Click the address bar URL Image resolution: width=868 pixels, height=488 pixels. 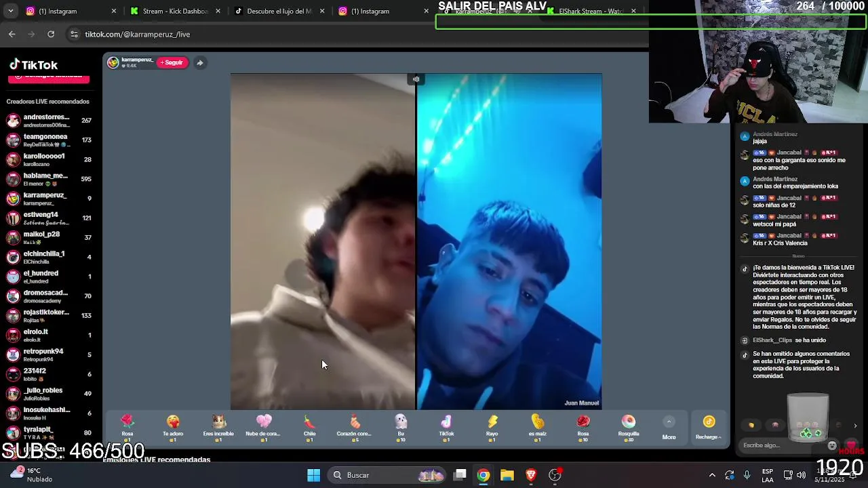(x=138, y=34)
